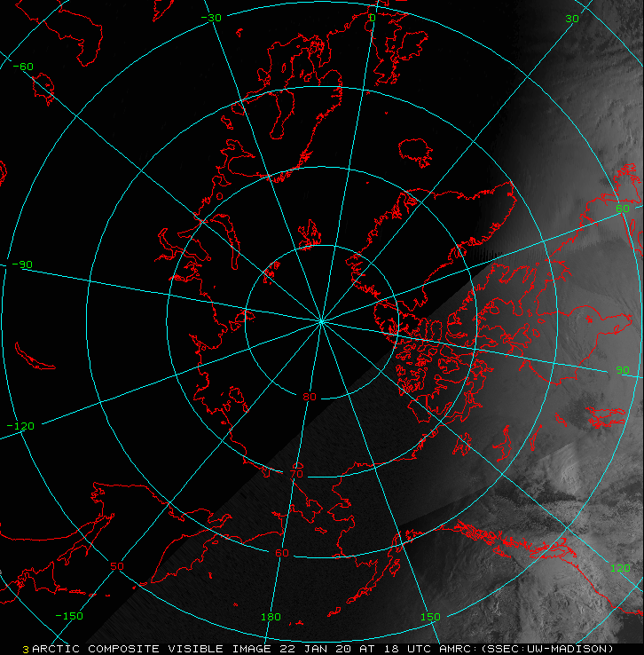Click the 'AT 18 UTC' time text
The height and width of the screenshot is (655, 644).
point(395,649)
